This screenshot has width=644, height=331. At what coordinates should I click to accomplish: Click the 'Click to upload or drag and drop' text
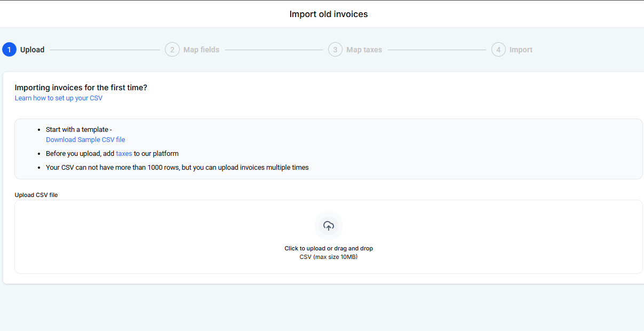point(329,248)
